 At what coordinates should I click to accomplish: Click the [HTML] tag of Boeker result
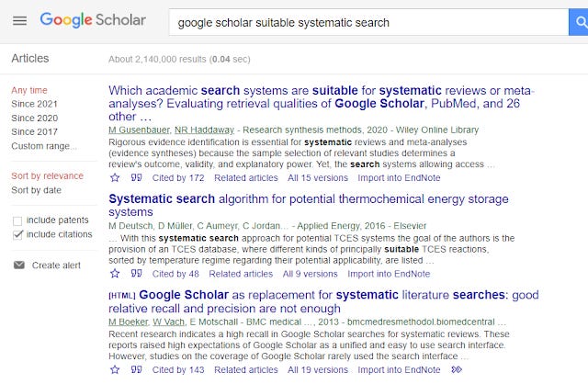[122, 296]
